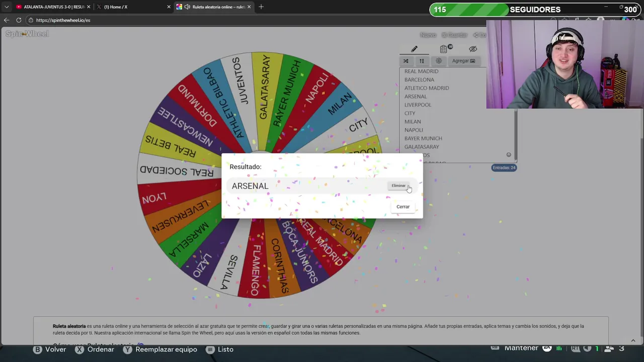Hide entries panel with crossed eye icon
Screen dimensions: 644x362
click(473, 49)
